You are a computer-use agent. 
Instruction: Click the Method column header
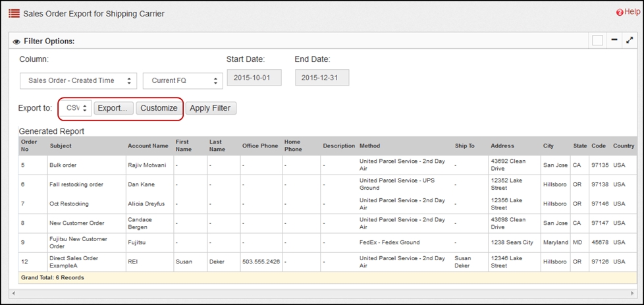tap(369, 146)
